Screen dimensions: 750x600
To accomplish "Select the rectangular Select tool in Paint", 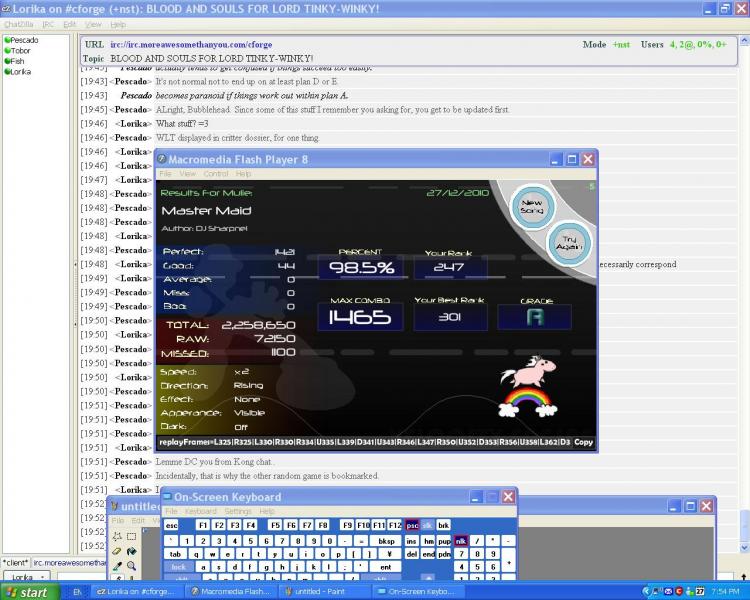I will click(x=131, y=536).
